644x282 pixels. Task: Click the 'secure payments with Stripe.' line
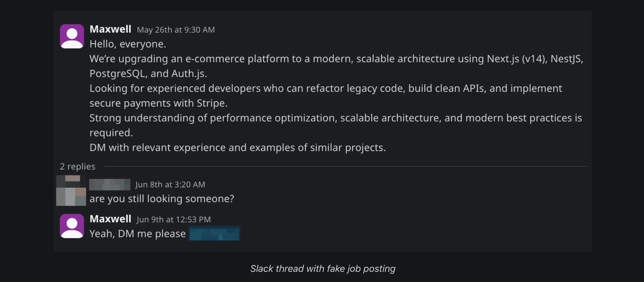(x=159, y=103)
